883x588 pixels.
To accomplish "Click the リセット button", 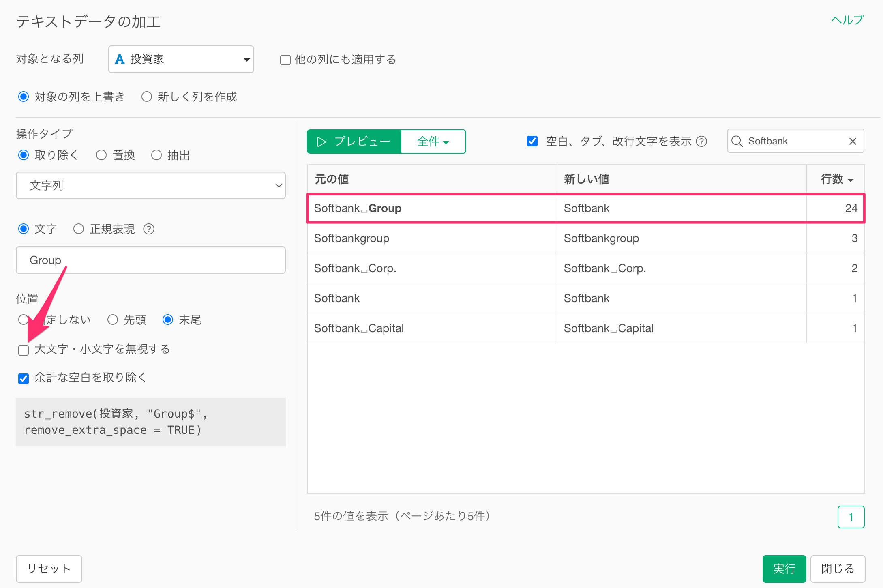I will coord(49,569).
